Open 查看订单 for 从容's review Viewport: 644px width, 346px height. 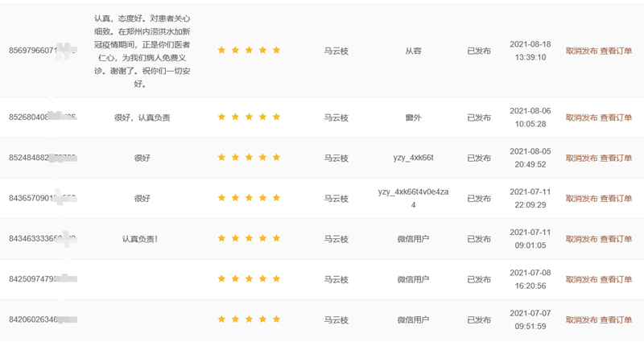coord(616,50)
